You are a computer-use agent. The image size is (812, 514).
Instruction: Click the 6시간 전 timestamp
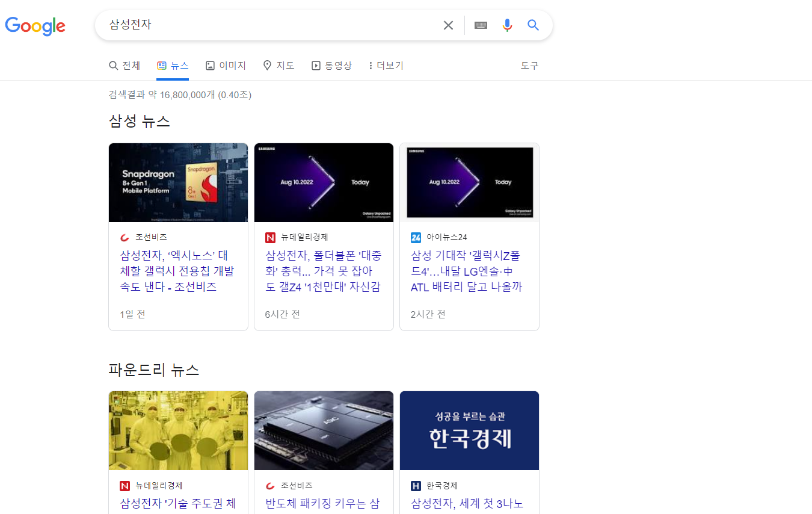283,314
